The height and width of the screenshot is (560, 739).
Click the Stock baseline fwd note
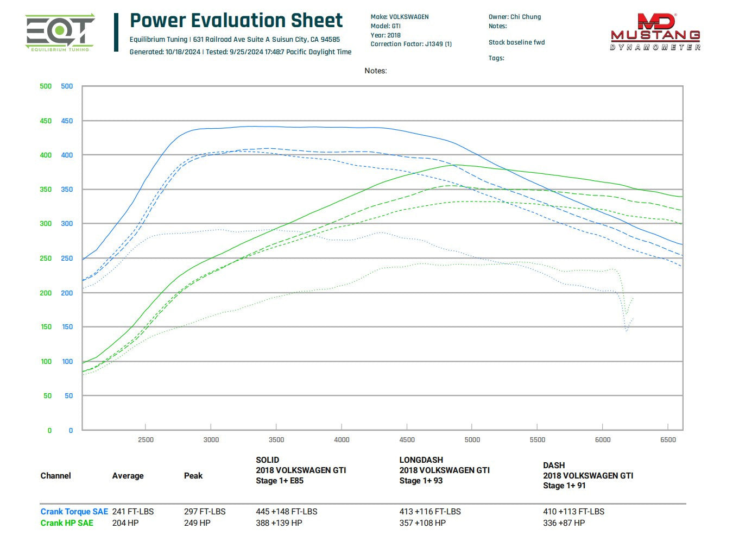[x=516, y=42]
